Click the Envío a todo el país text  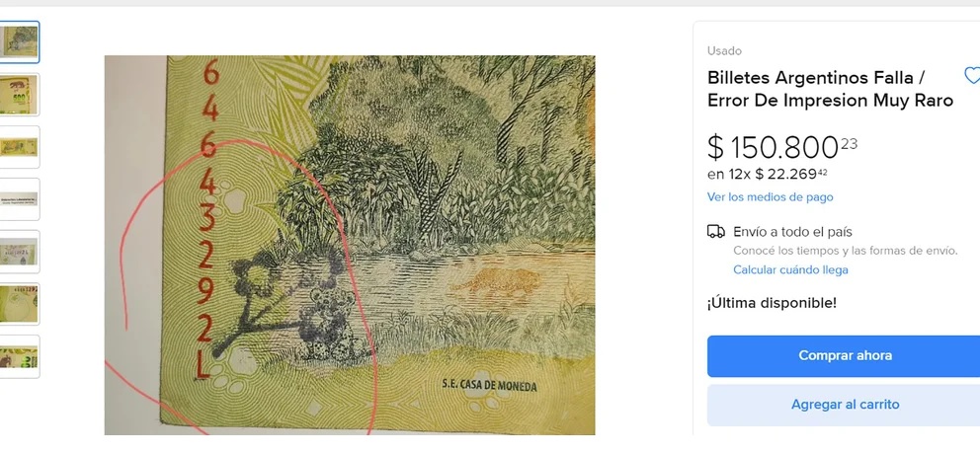793,232
